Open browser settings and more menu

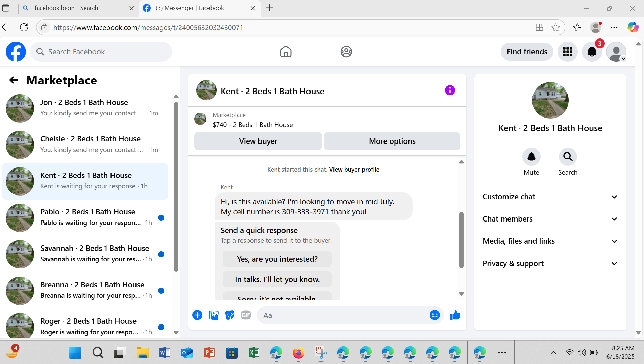[x=614, y=28]
